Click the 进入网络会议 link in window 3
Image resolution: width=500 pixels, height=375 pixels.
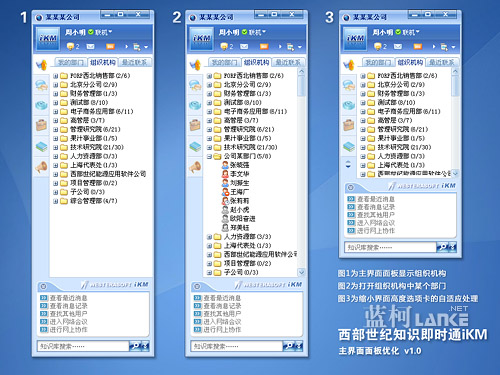tap(376, 223)
